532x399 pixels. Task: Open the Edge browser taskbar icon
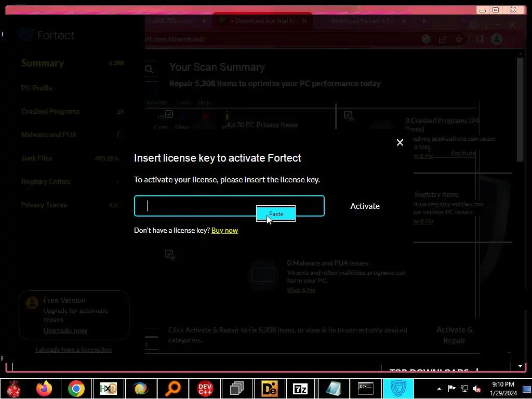pos(141,389)
